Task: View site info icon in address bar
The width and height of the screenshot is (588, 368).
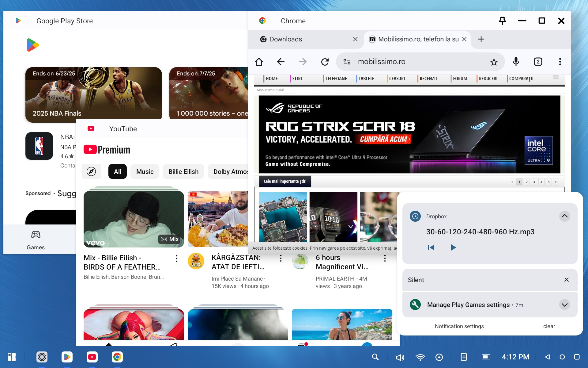Action: click(x=347, y=62)
